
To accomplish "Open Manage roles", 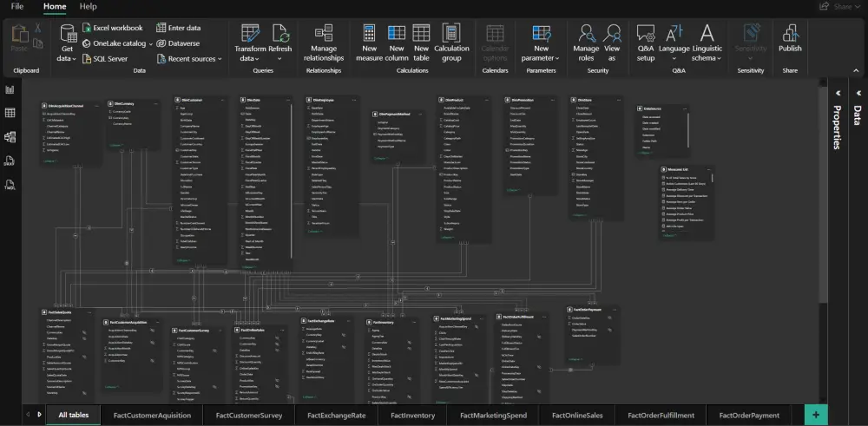I will [x=586, y=43].
